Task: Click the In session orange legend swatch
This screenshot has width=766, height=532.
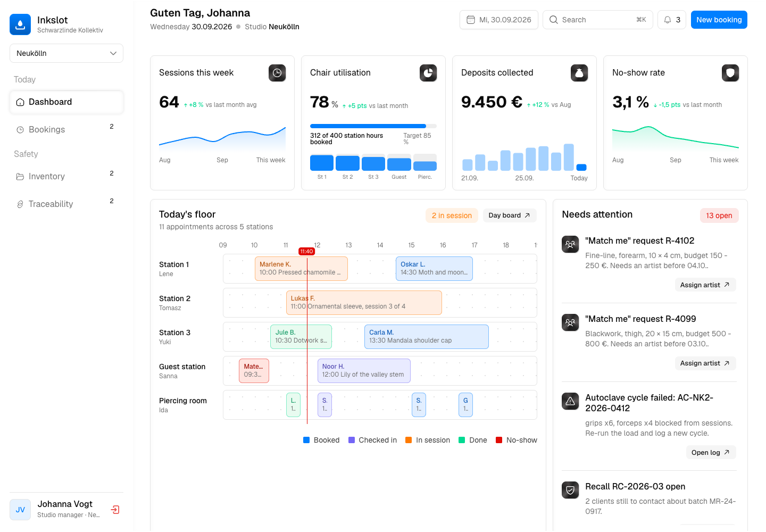Action: (x=409, y=440)
